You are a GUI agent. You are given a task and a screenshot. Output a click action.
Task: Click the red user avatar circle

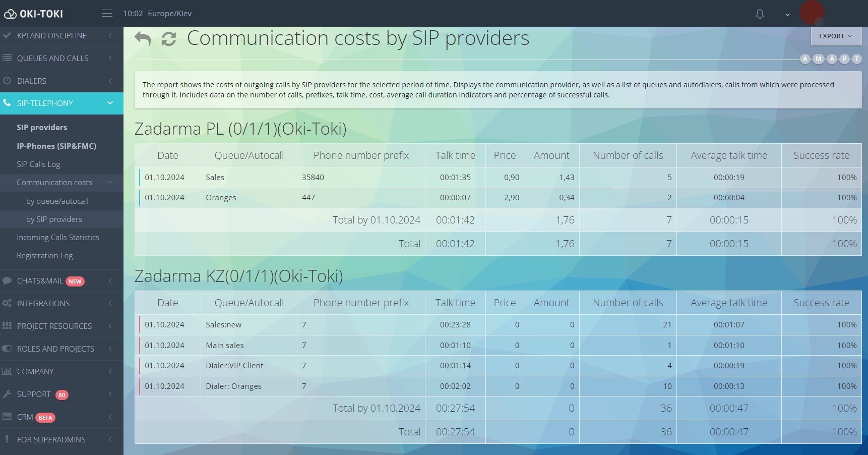point(812,13)
